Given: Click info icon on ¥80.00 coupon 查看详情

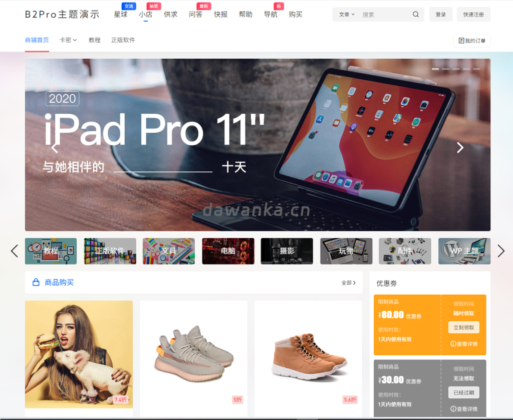Looking at the screenshot, I should (x=453, y=344).
